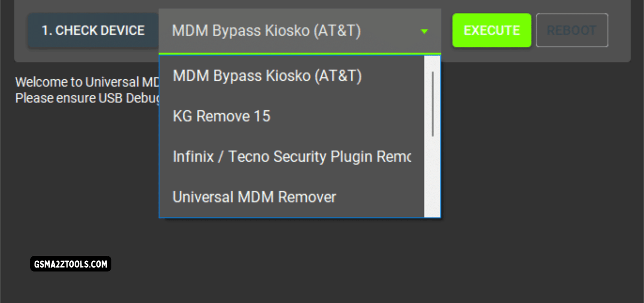Click the currently selected MDM Bypass Kiosko header
The height and width of the screenshot is (303, 644).
[266, 31]
